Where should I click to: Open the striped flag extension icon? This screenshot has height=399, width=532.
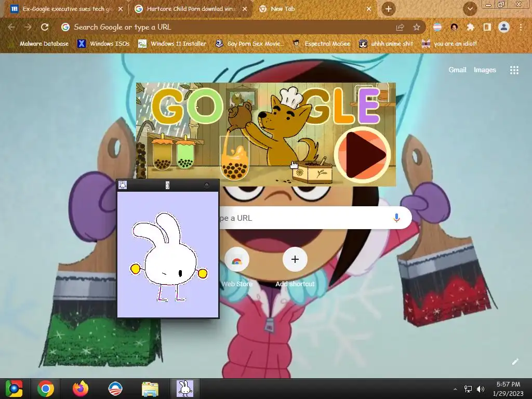tap(437, 27)
